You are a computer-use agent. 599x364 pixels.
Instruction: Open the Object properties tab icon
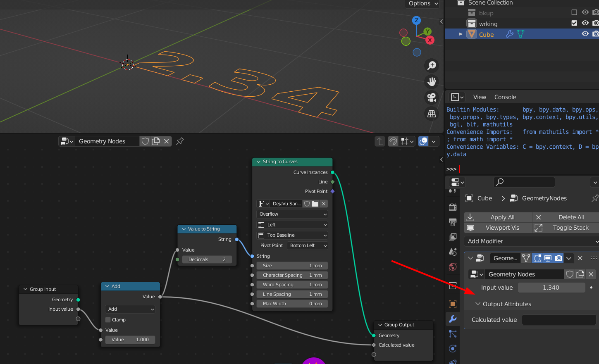coord(453,304)
